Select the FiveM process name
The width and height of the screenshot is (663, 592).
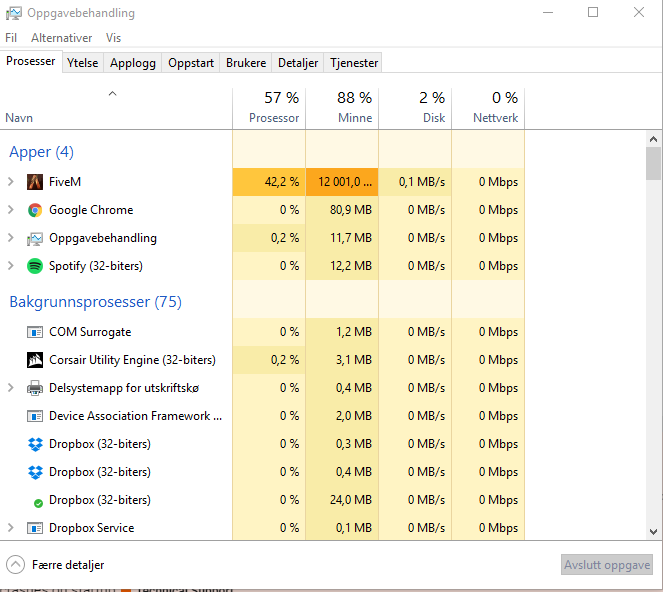[x=65, y=182]
